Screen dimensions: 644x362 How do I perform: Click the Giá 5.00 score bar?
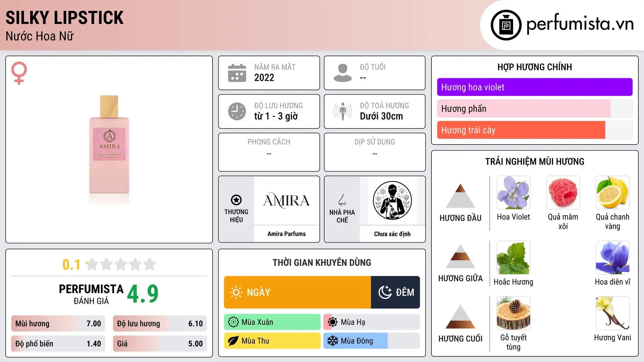[x=160, y=344]
